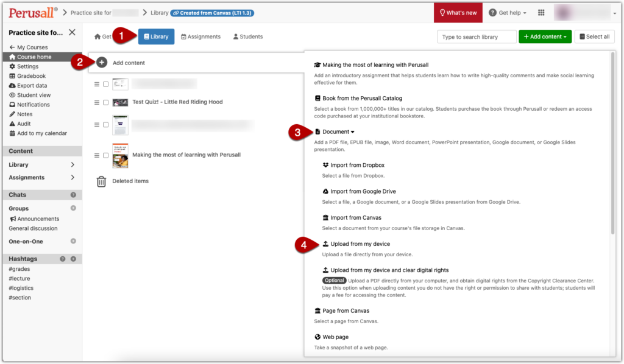Image resolution: width=624 pixels, height=364 pixels.
Task: Click the Upload from my device icon
Action: click(325, 243)
